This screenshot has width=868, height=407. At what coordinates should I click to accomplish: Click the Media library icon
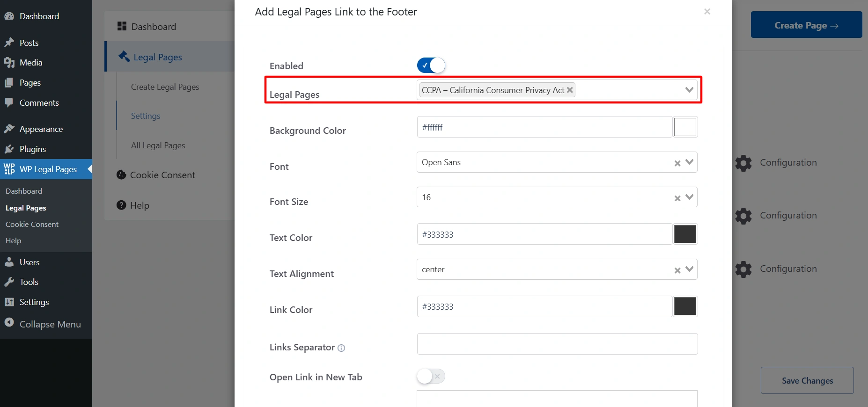coord(9,63)
